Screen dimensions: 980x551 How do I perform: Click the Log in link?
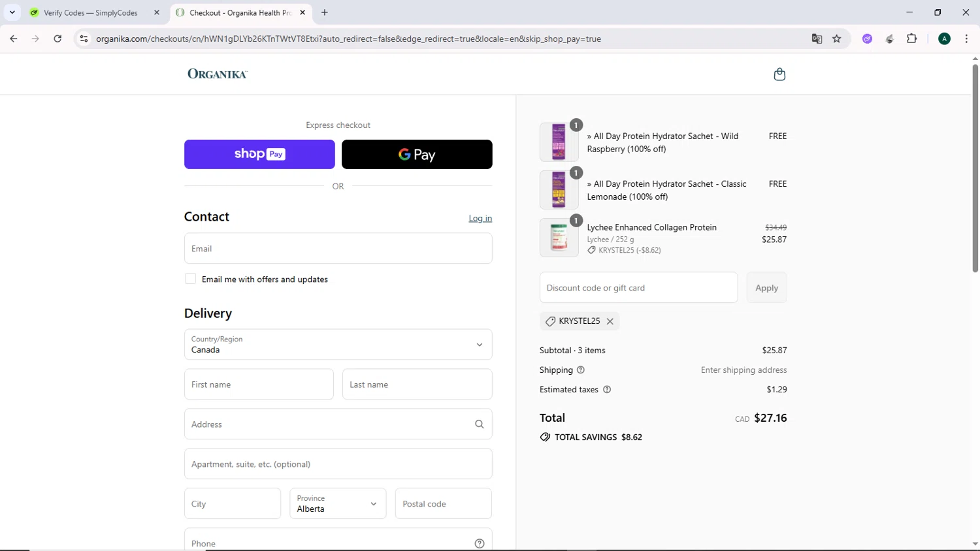pyautogui.click(x=480, y=218)
